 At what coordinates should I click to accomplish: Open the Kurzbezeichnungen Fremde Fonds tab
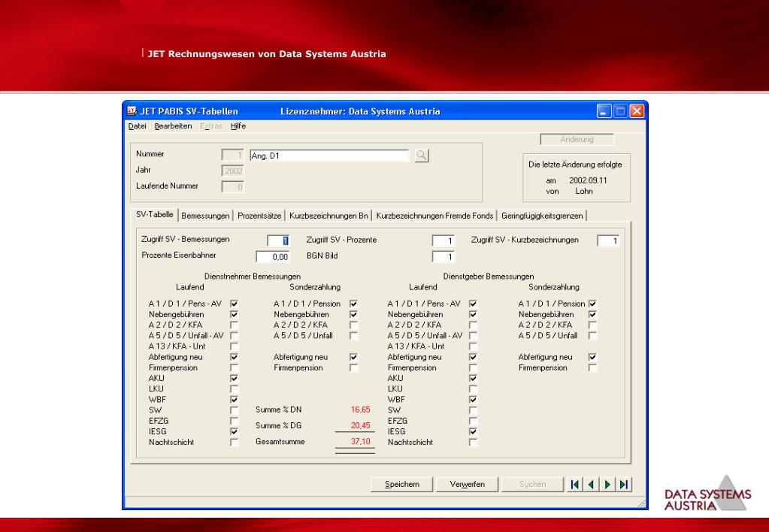435,216
